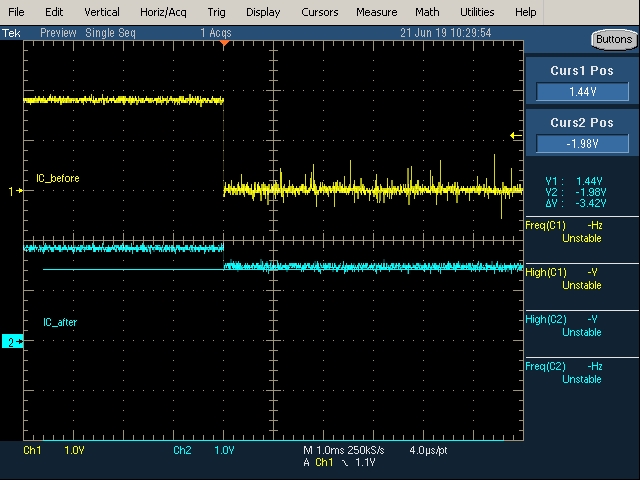Click the Curs1 Pos label
The width and height of the screenshot is (640, 480).
pos(582,71)
